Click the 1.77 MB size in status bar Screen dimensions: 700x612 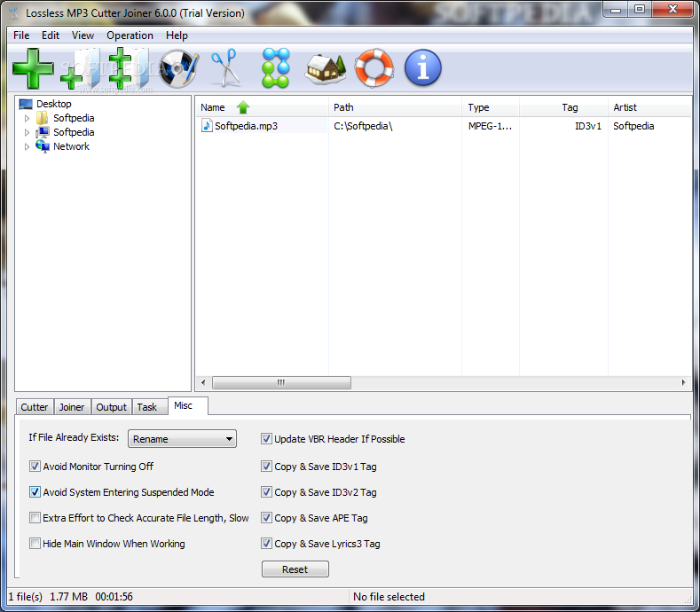(x=68, y=597)
